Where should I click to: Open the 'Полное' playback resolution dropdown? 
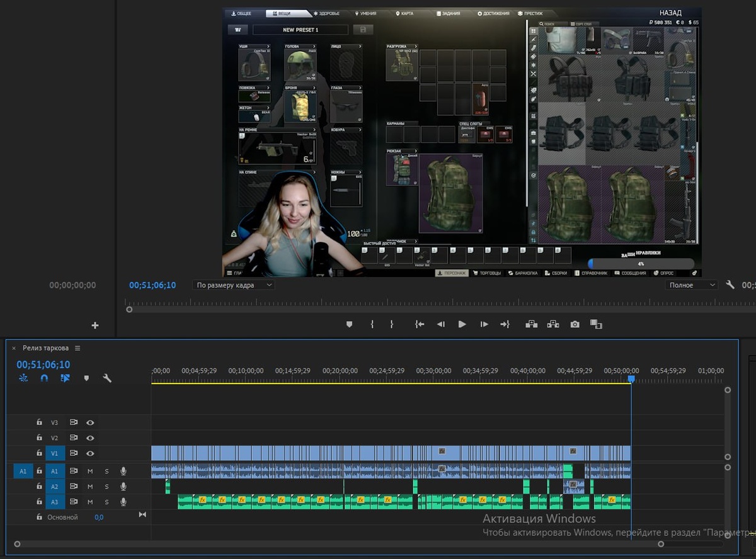691,285
